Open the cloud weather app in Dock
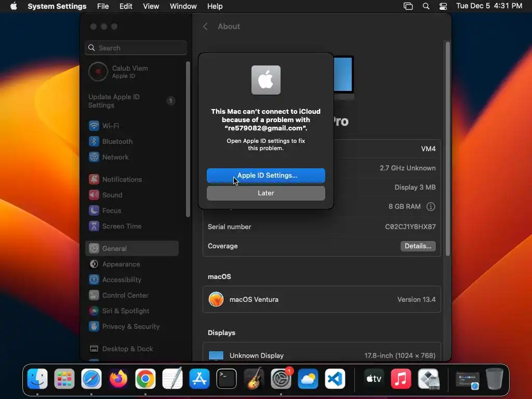This screenshot has height=399, width=532. coord(308,379)
